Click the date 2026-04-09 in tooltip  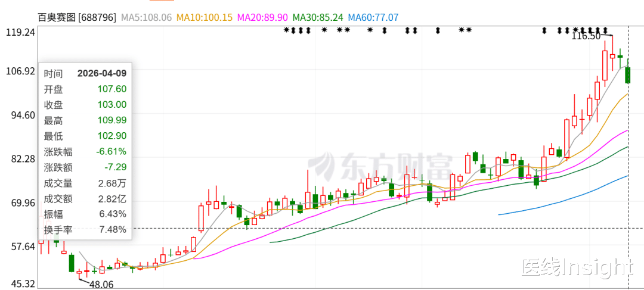(x=102, y=73)
